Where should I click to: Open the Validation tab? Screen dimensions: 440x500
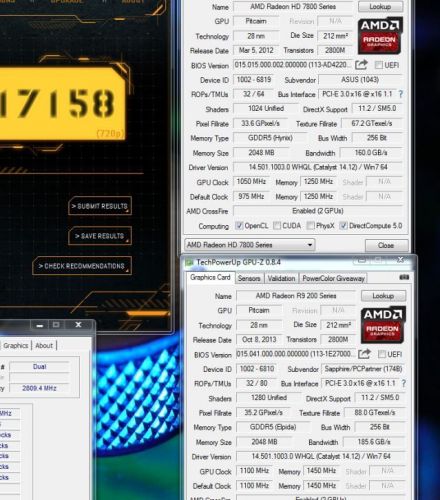tap(281, 278)
